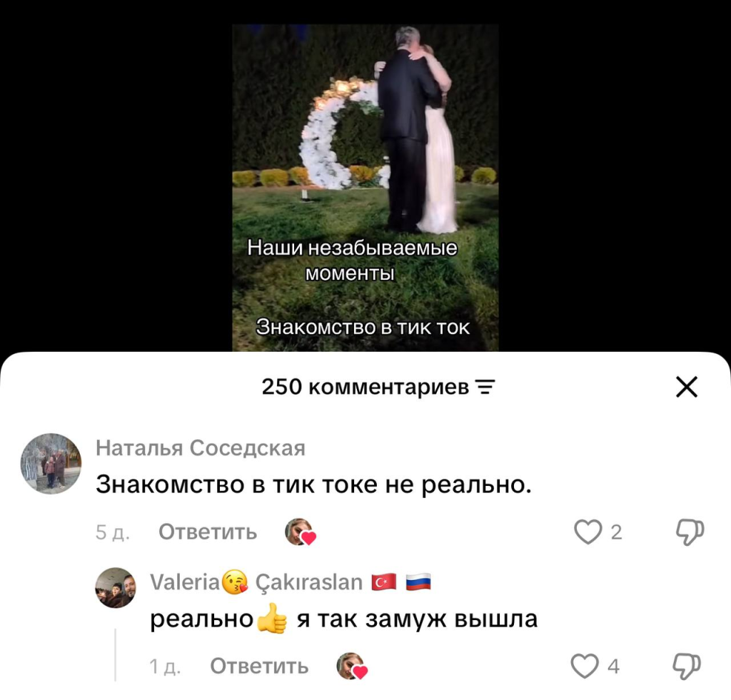Tap like count 4 on Valeria's reply
731x700 pixels.
pyautogui.click(x=613, y=666)
